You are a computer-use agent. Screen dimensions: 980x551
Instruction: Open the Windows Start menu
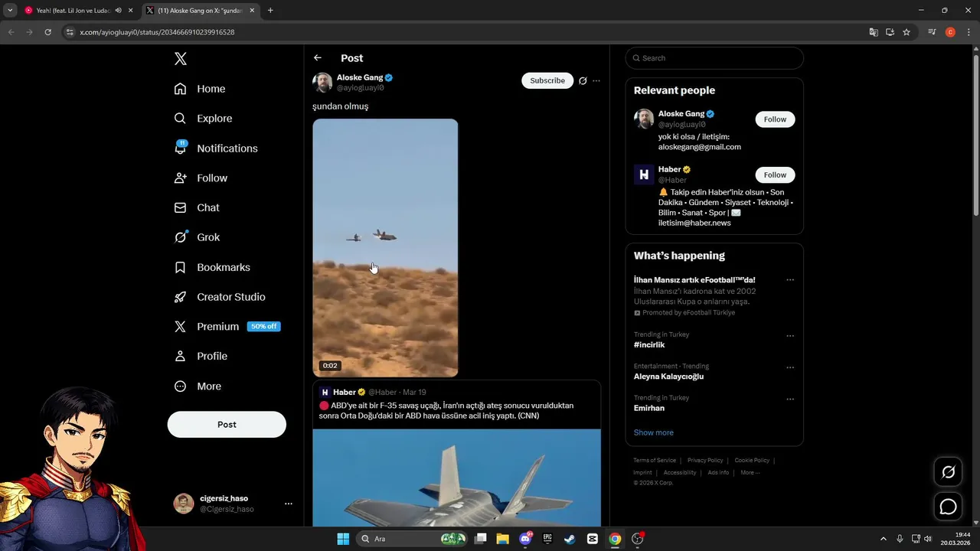[x=343, y=539]
